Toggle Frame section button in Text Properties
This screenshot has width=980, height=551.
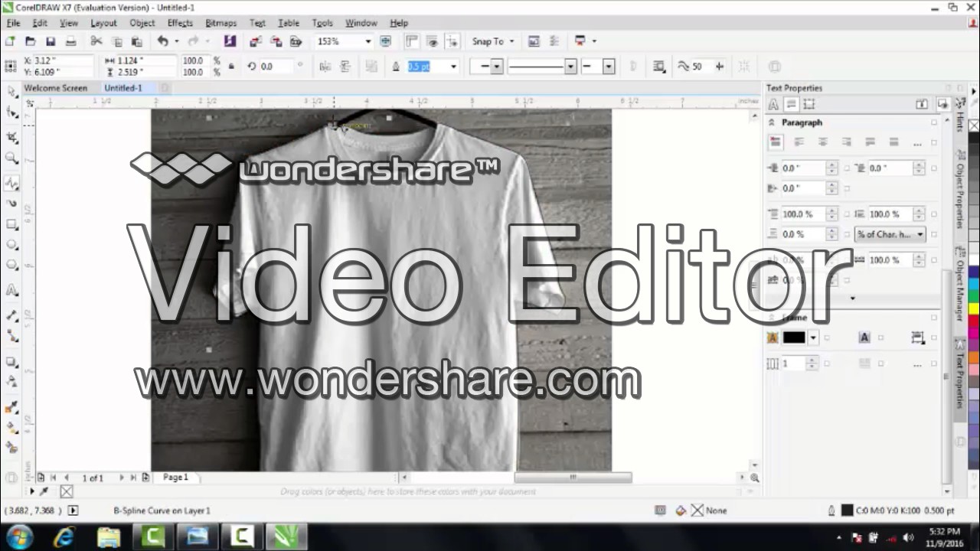coord(809,104)
